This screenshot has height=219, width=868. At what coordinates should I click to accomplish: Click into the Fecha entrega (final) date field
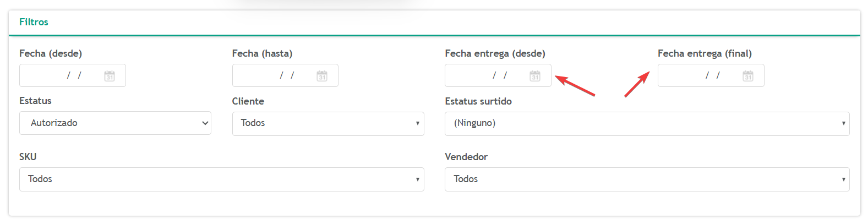711,75
